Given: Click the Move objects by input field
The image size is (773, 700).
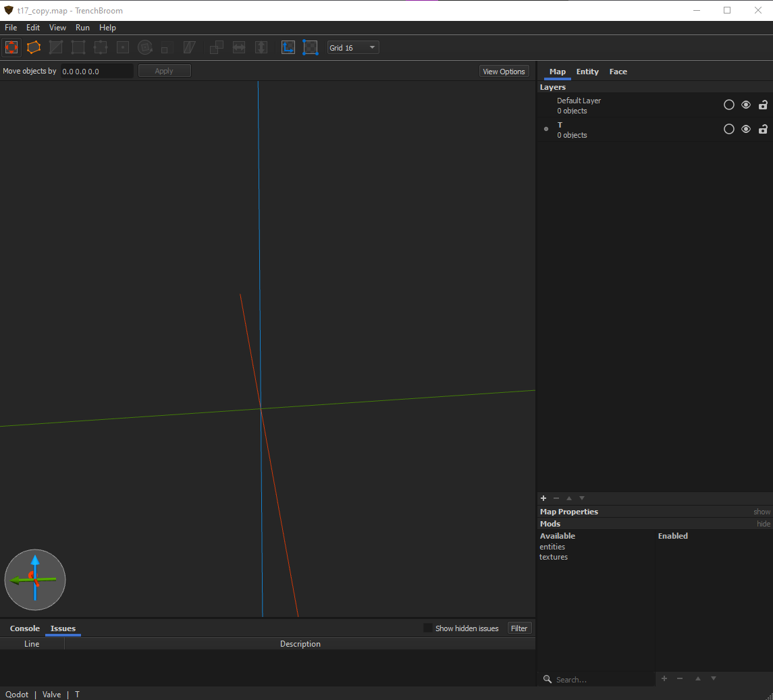Looking at the screenshot, I should (97, 71).
